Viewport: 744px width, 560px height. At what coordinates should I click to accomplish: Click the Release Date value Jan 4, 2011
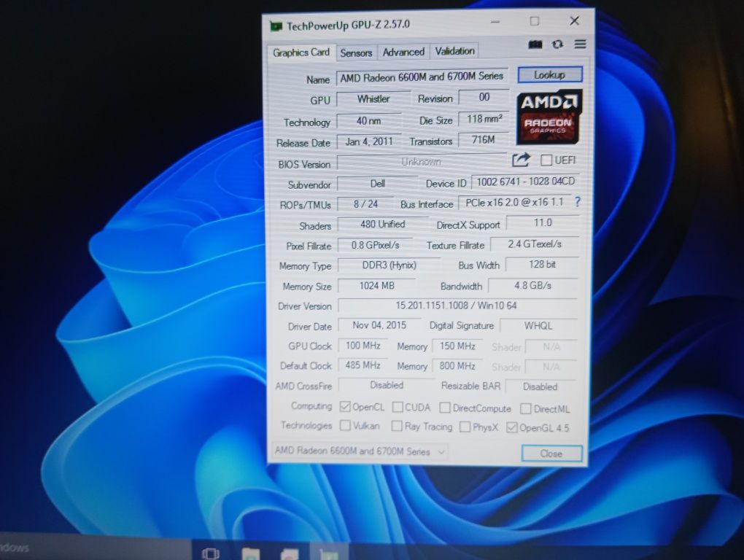coord(368,141)
